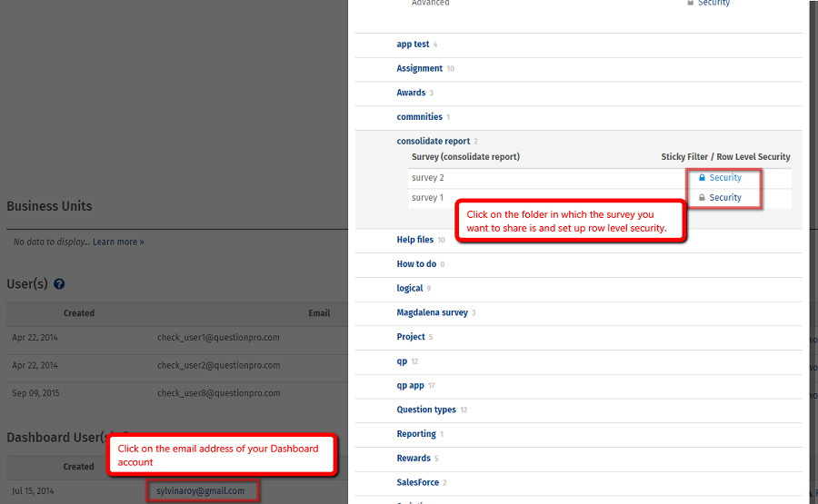
Task: Open Security link for survey 2
Action: (x=725, y=178)
